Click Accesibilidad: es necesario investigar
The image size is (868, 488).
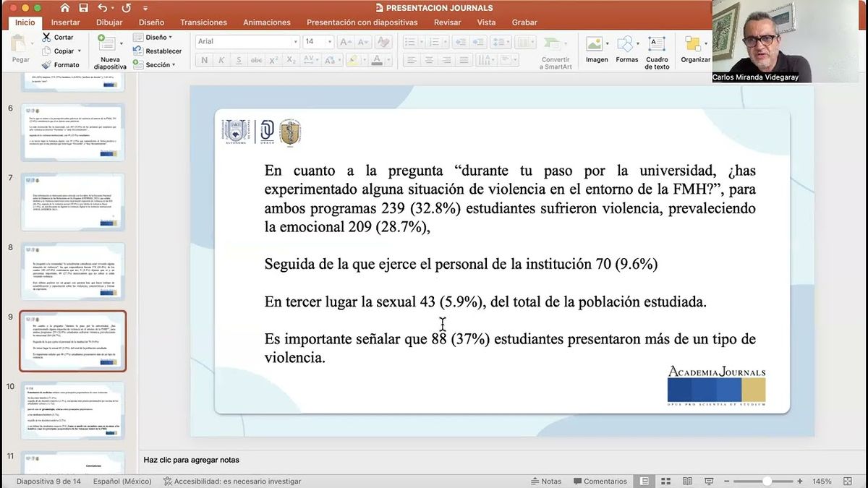click(x=232, y=481)
